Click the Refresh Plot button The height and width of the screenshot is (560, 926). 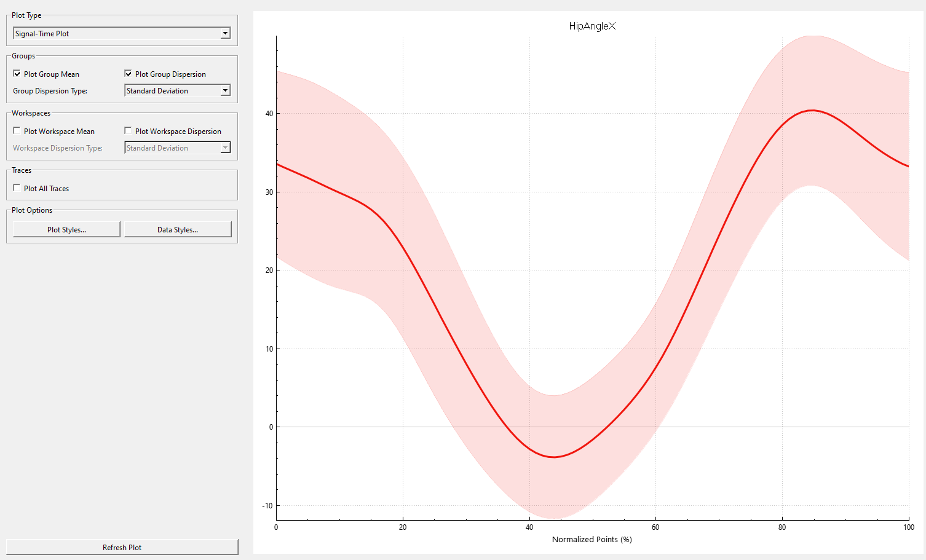coord(122,547)
